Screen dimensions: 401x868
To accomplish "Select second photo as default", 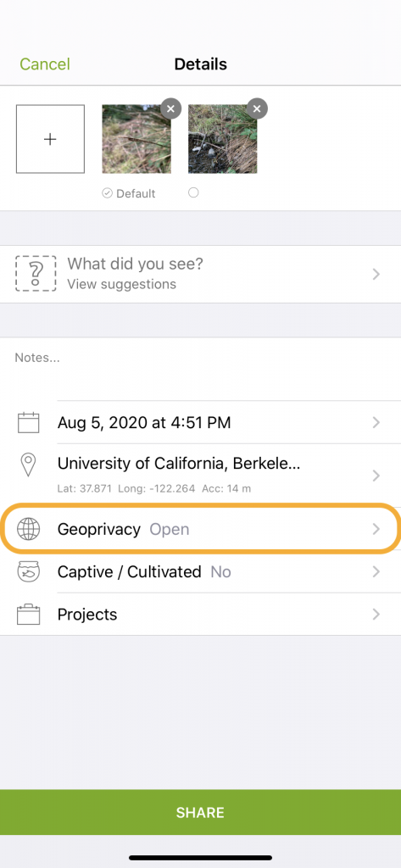I will [x=193, y=192].
